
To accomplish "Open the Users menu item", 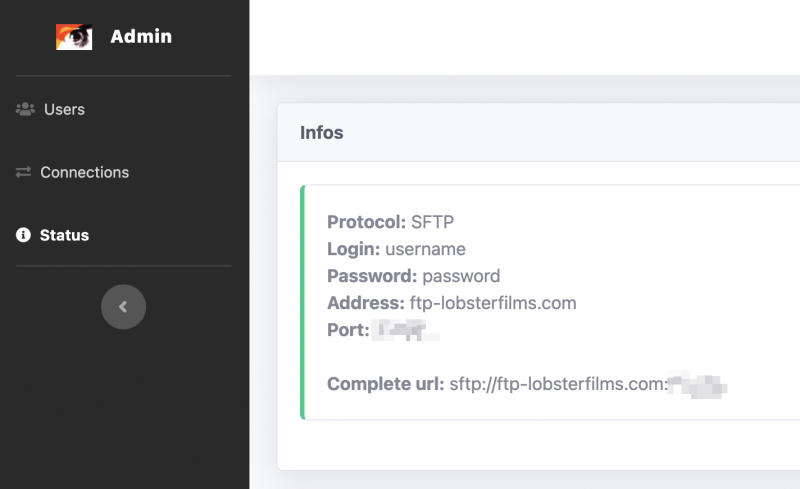I will [64, 109].
